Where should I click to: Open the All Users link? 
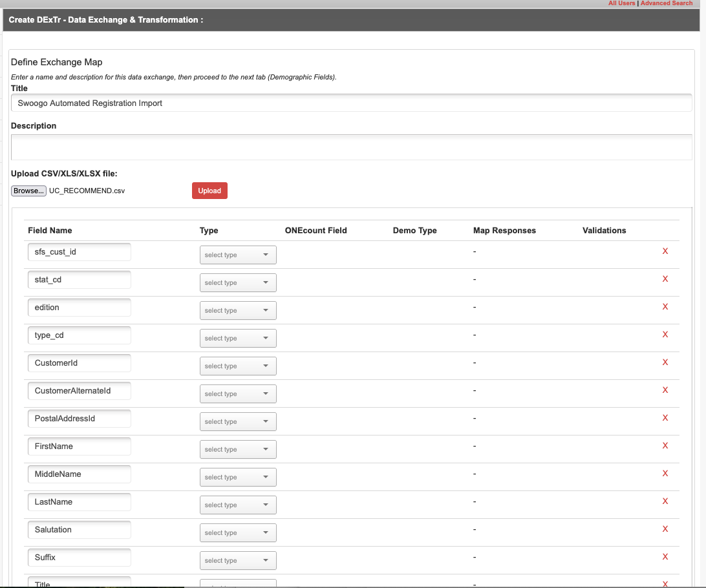621,3
